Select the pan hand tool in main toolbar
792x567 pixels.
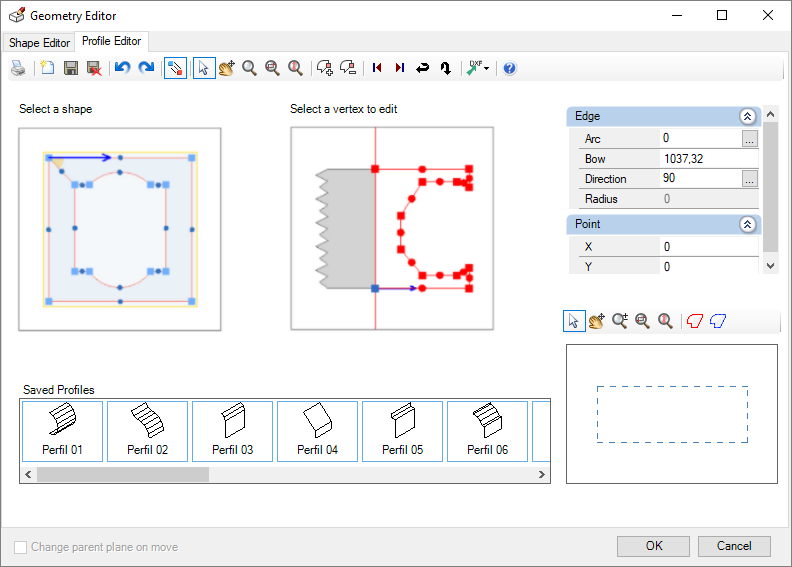pos(226,68)
